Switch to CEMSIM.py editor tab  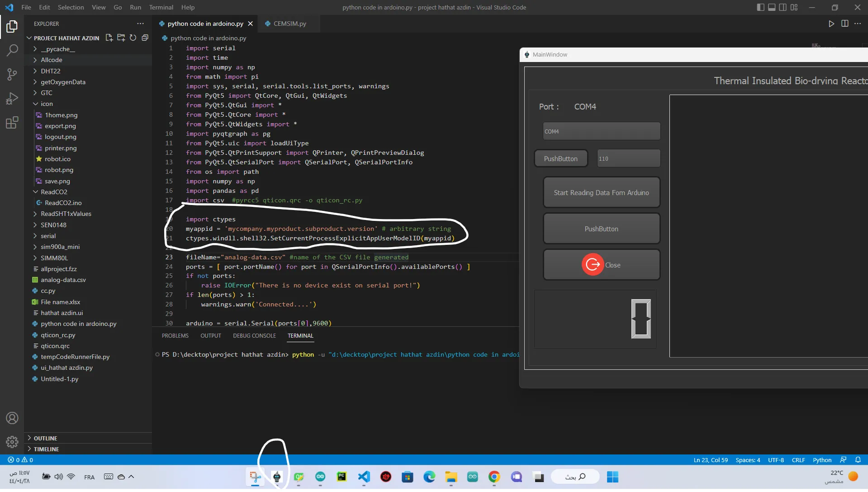click(289, 24)
